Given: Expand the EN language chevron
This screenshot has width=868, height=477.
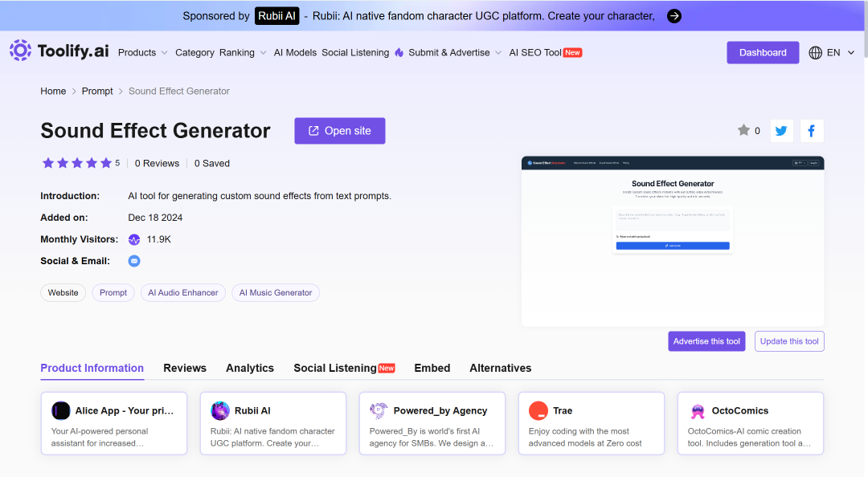Looking at the screenshot, I should click(x=851, y=52).
